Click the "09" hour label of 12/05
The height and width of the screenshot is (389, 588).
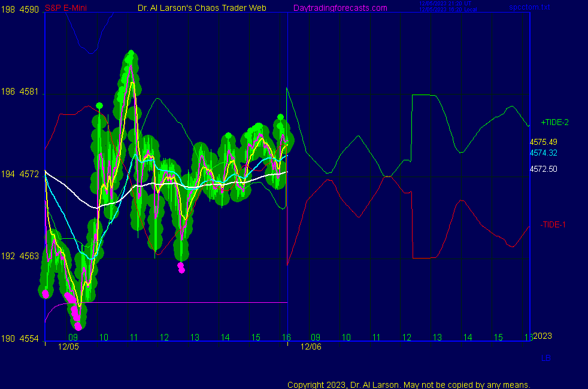coord(73,338)
